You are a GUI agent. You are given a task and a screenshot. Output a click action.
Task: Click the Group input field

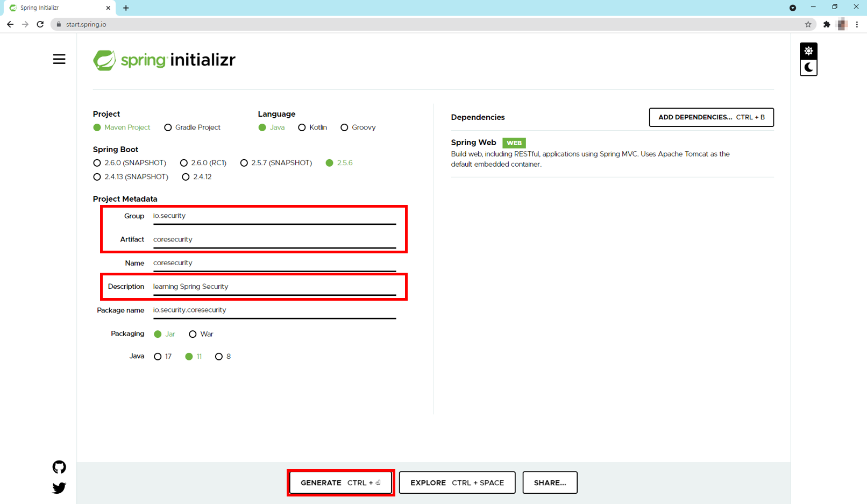coord(274,216)
